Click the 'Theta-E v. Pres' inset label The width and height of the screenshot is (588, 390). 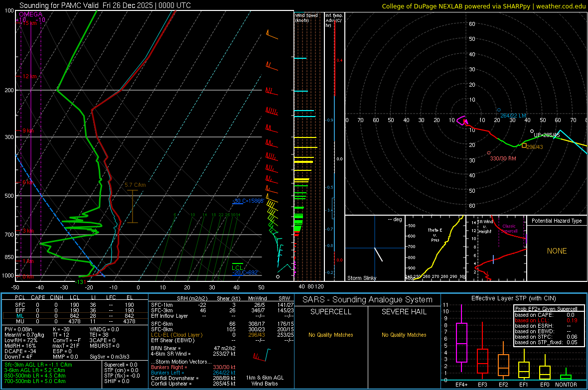pos(435,235)
